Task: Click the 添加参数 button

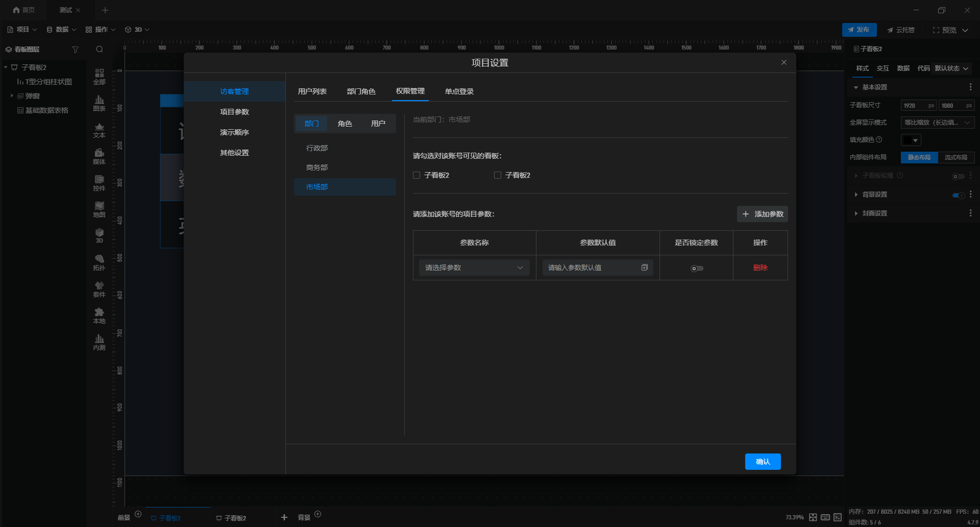Action: (763, 214)
